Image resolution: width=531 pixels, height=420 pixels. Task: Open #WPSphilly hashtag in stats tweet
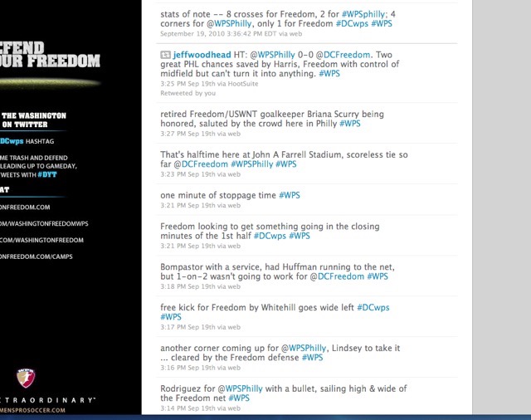tap(363, 14)
